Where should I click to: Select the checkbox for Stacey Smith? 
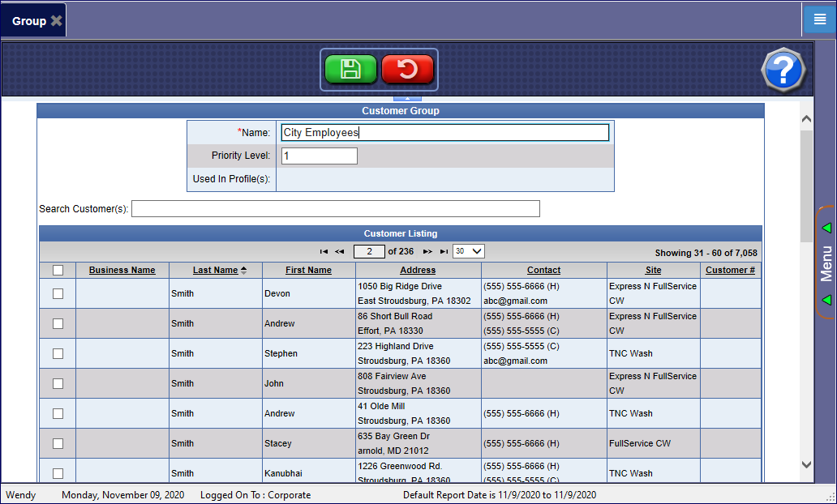coord(58,443)
